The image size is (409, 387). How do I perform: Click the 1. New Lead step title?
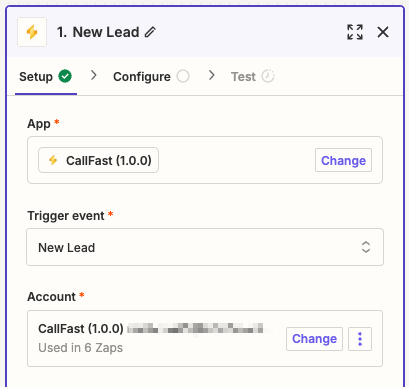(x=98, y=32)
